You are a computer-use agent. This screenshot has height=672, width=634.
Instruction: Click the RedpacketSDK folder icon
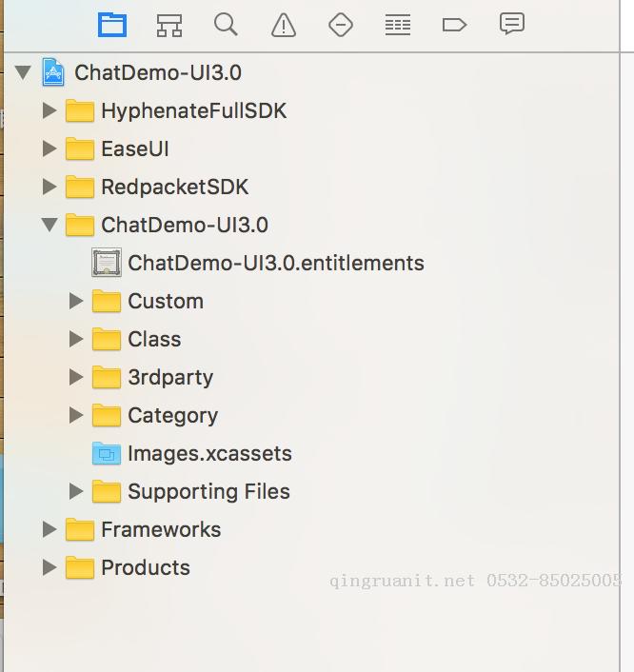80,187
